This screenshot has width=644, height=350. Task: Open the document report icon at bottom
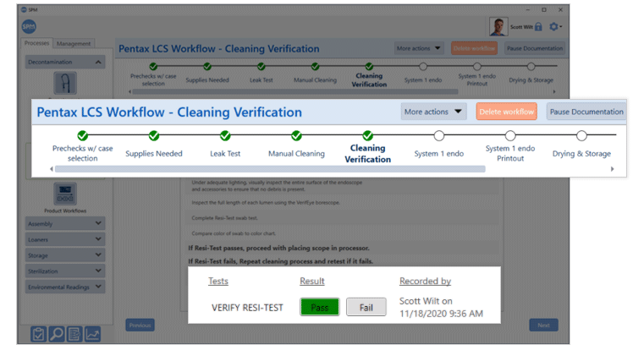coord(74,334)
